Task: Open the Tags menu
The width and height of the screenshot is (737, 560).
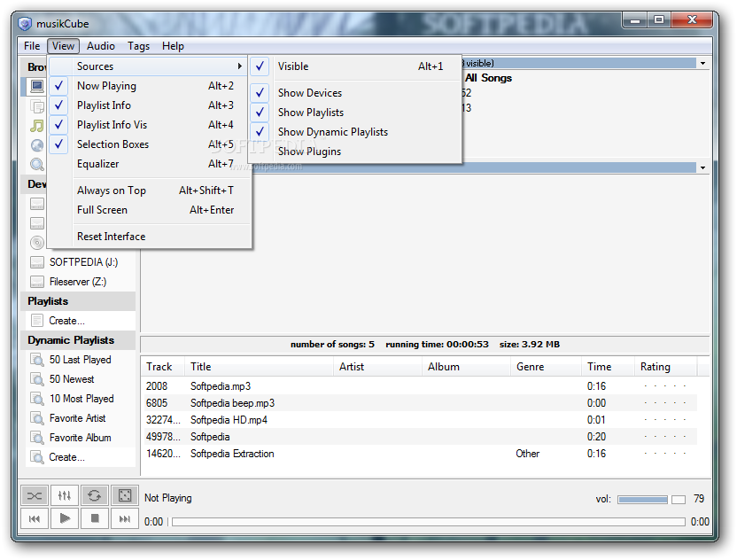Action: click(x=139, y=46)
